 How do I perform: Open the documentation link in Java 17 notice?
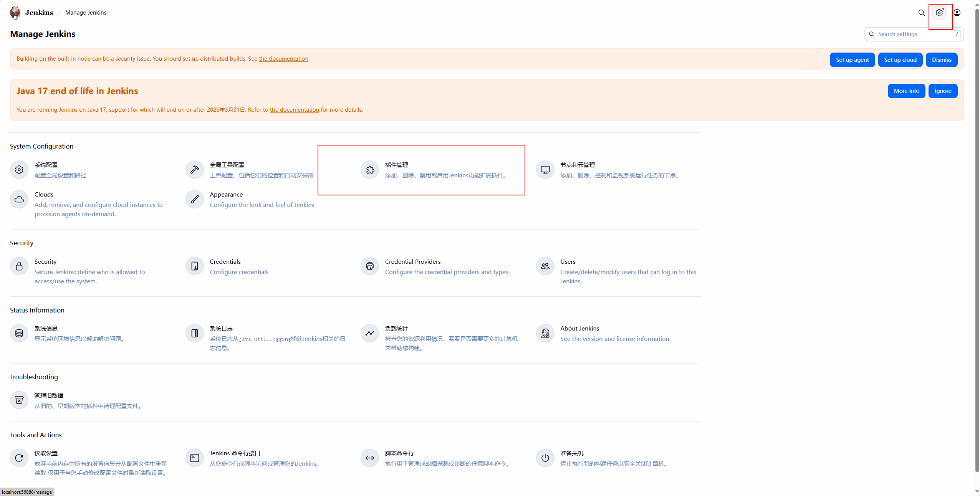click(294, 110)
